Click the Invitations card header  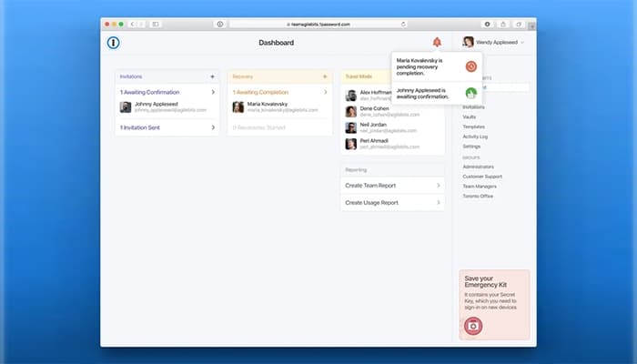(167, 76)
